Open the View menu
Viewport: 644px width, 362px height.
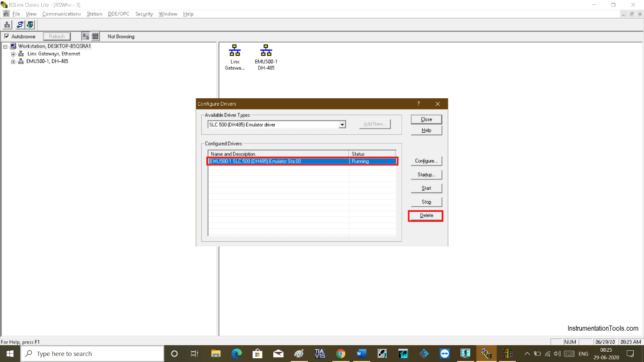point(31,14)
